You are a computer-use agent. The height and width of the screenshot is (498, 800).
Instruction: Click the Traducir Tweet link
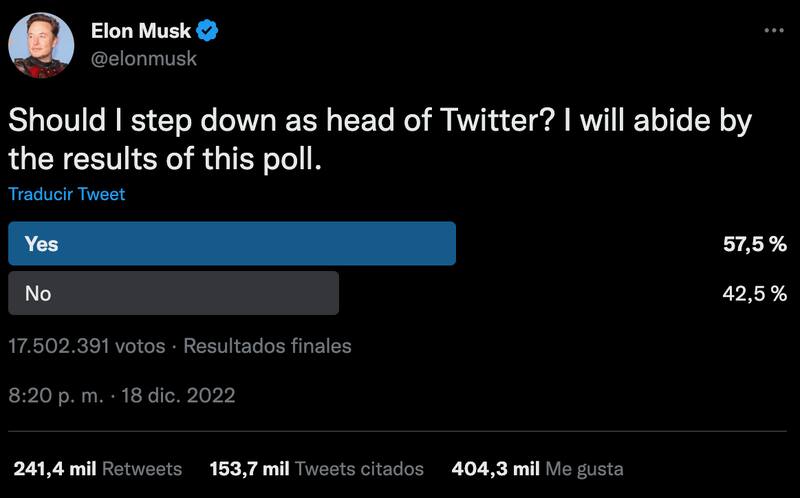(66, 194)
